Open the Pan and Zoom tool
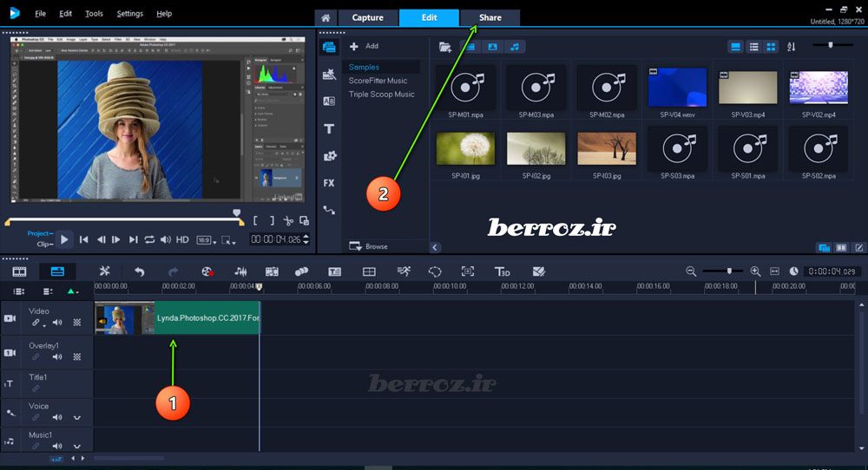Screen dimensions: 868x470 468,271
